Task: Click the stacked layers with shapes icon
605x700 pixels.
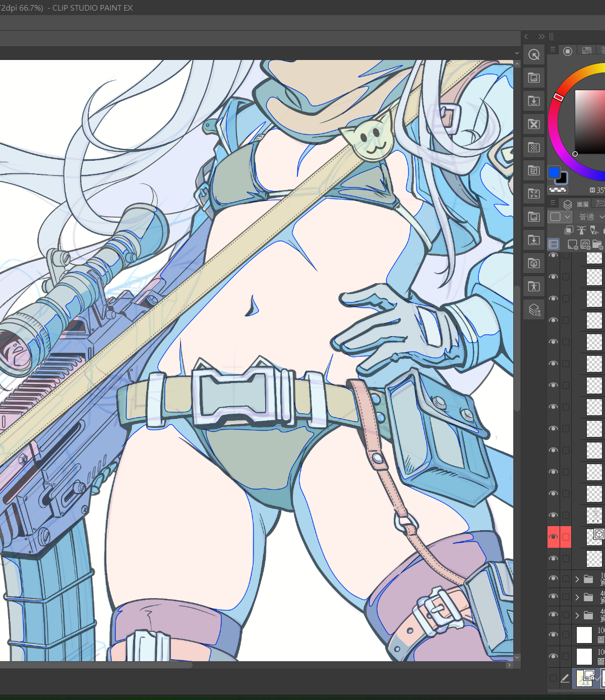Action: click(533, 309)
